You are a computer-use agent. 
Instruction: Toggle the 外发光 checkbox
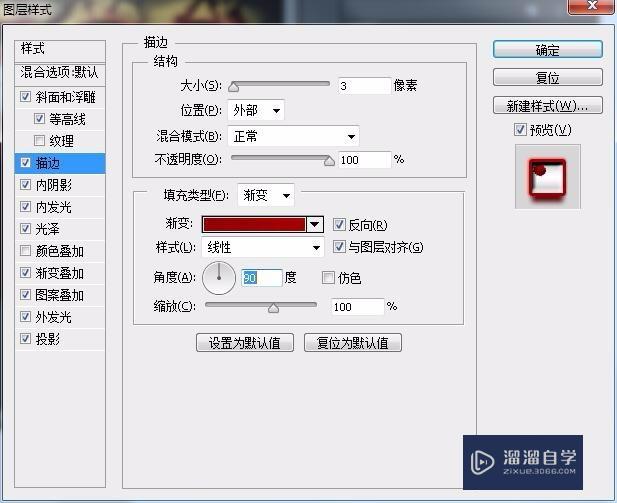26,317
